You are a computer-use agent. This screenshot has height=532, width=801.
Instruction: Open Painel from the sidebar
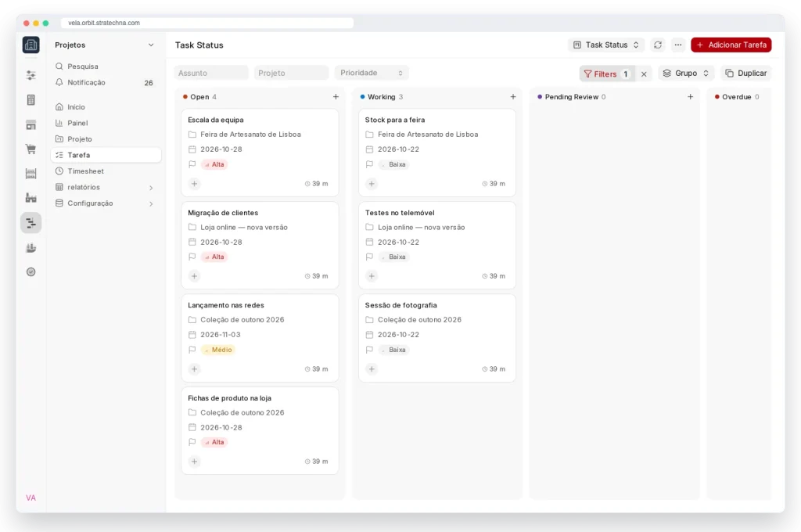point(106,123)
